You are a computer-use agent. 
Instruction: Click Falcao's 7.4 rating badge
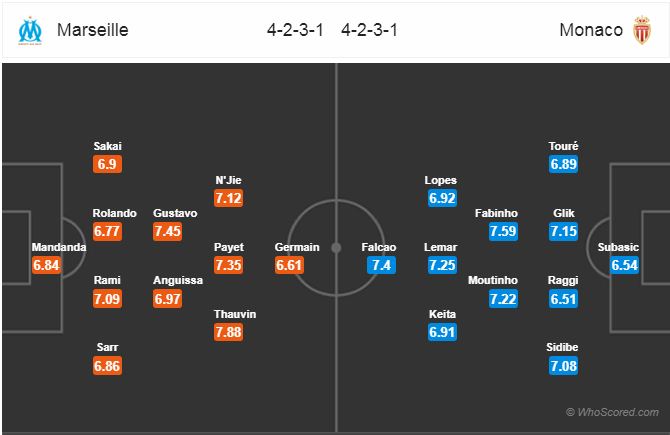coord(381,265)
